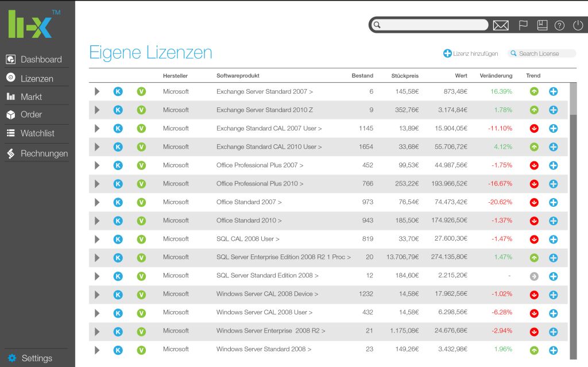The height and width of the screenshot is (367, 588).
Task: Click the power logout icon
Action: pyautogui.click(x=578, y=25)
